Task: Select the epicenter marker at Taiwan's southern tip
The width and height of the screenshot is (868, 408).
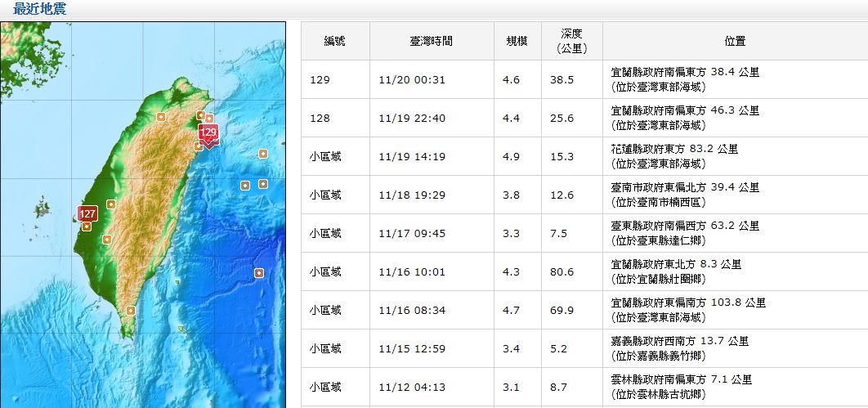Action: [130, 311]
